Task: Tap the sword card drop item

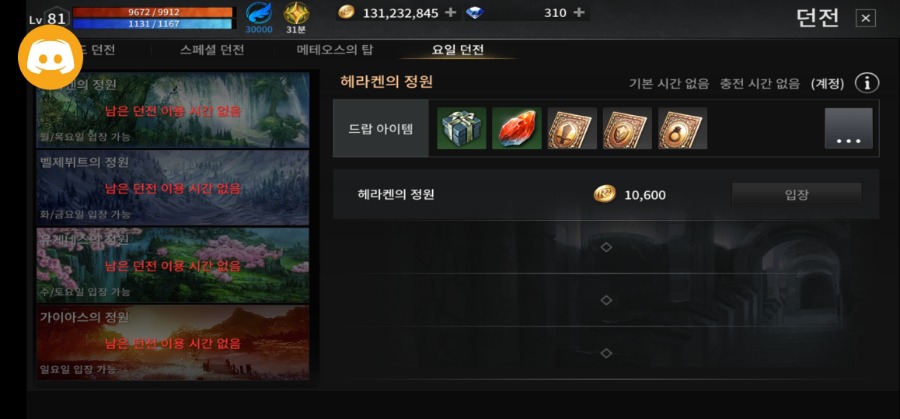Action: (572, 128)
